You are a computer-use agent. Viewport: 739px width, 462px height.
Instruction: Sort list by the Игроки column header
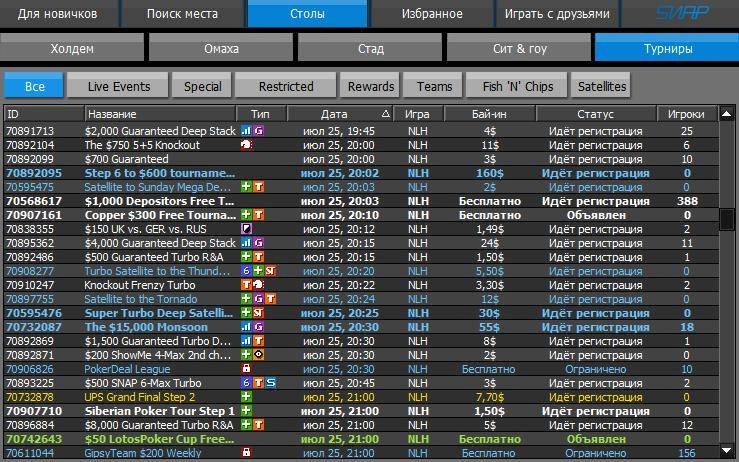(686, 114)
